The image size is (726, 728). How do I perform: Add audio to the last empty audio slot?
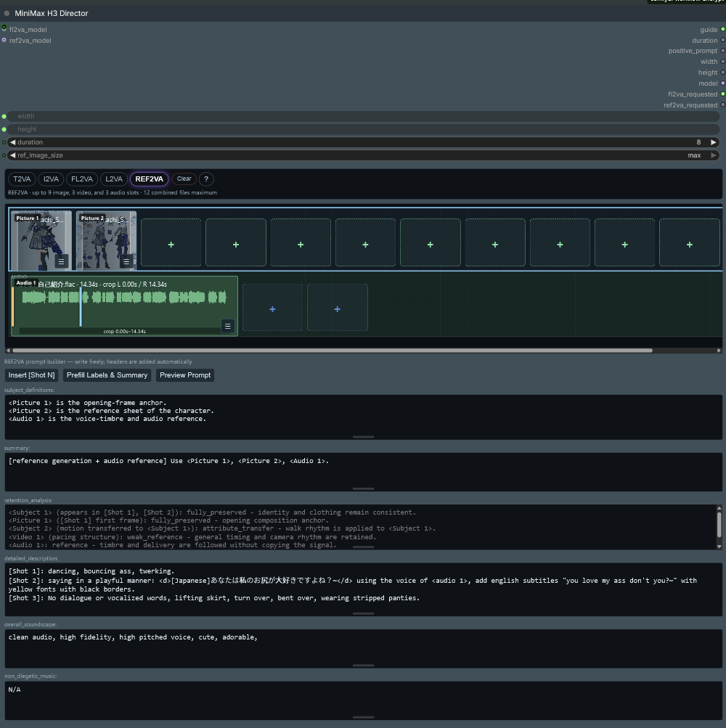click(338, 308)
